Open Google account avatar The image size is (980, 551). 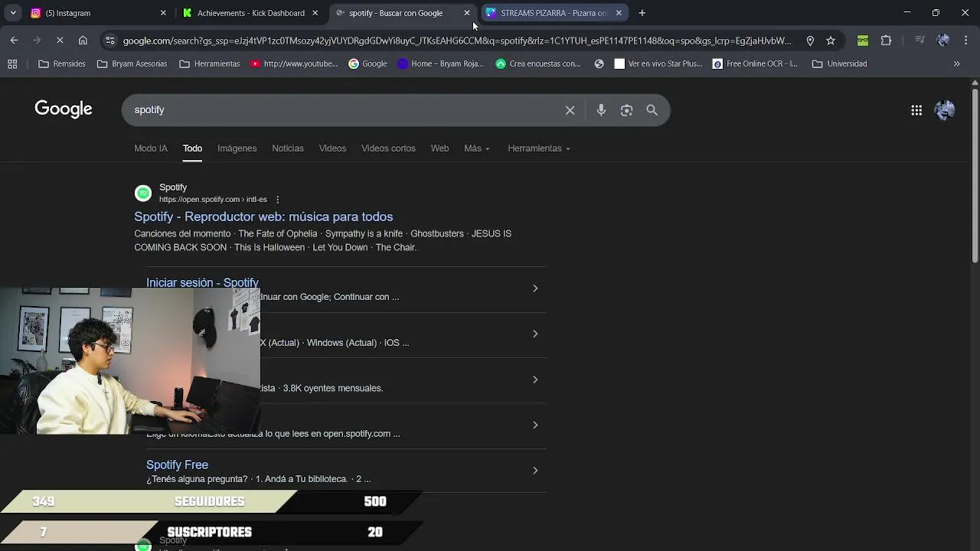[x=945, y=110]
